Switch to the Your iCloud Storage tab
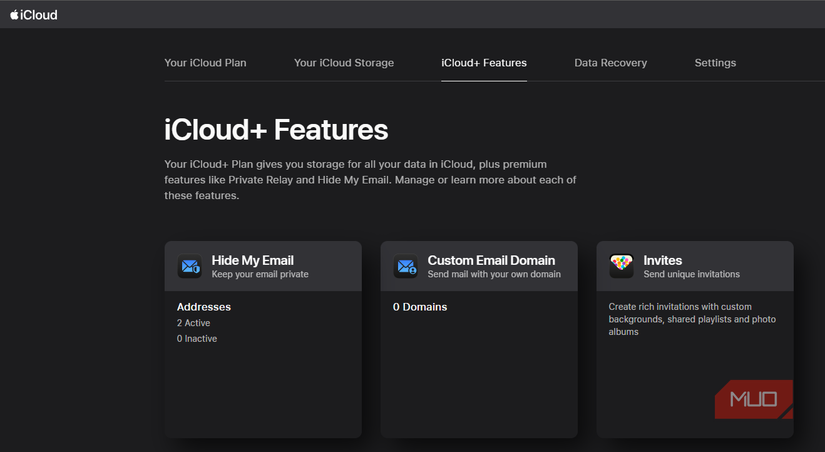The height and width of the screenshot is (452, 825). click(x=344, y=63)
